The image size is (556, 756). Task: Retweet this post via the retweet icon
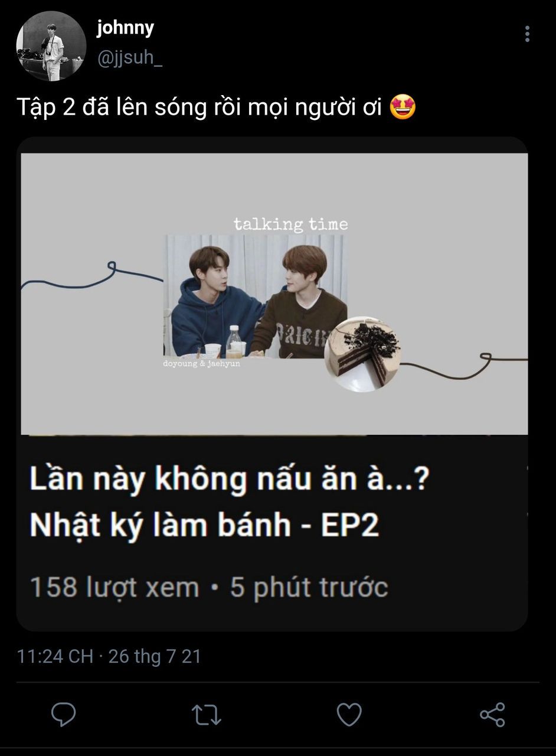(x=207, y=715)
